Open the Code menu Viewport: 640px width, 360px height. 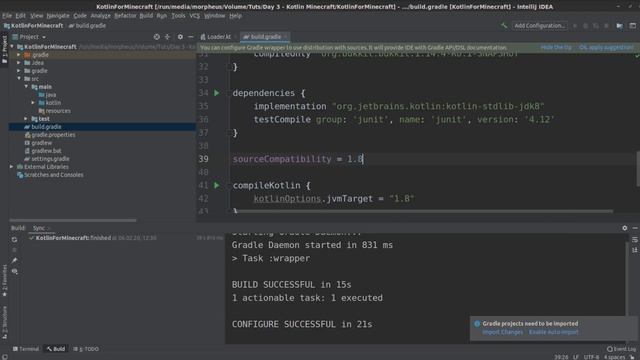click(x=80, y=16)
